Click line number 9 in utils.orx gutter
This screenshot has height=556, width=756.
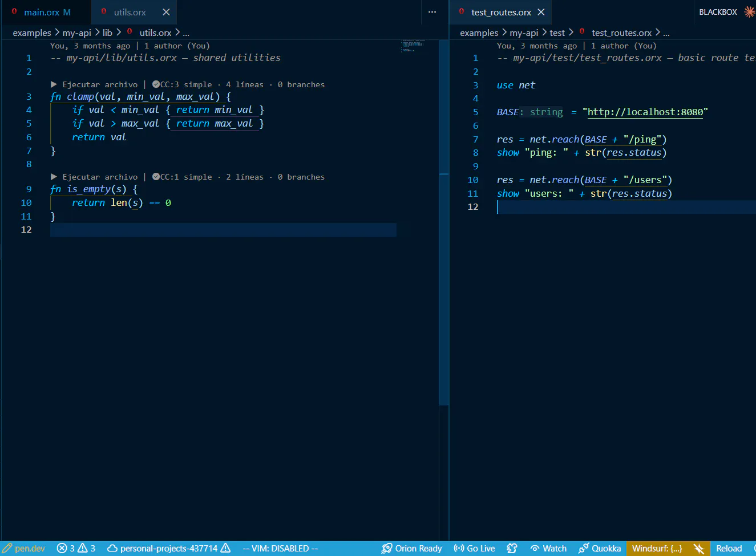tap(29, 189)
